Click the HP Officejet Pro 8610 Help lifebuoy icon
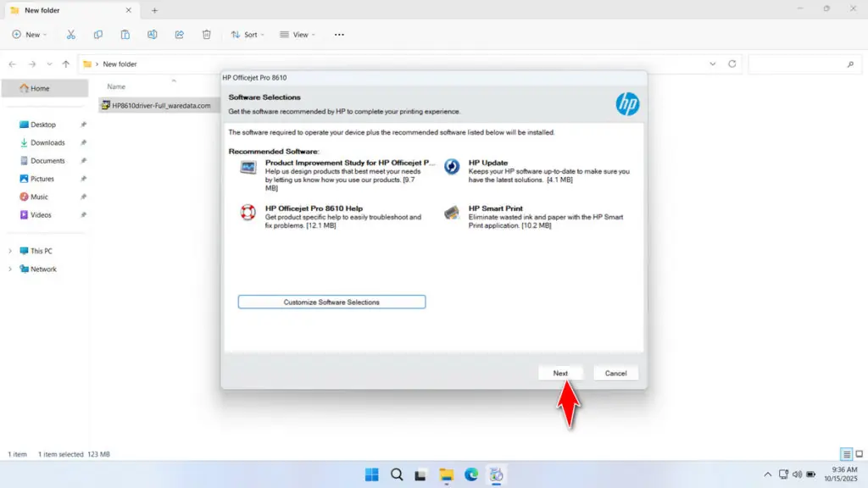 click(x=247, y=213)
